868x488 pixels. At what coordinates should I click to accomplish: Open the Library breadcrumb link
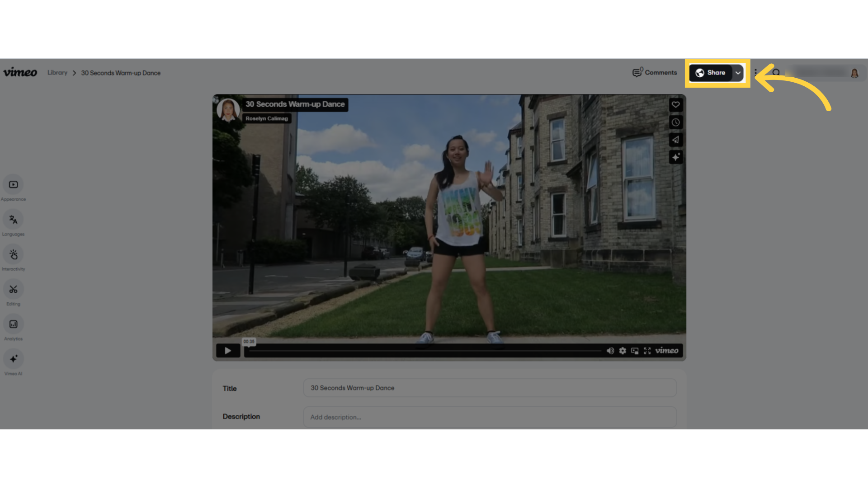point(57,73)
